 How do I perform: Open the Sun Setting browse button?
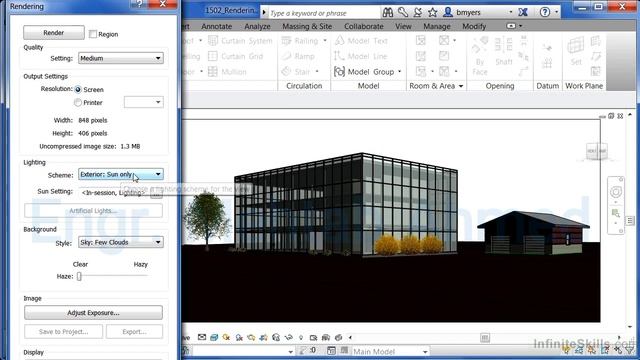(x=156, y=194)
